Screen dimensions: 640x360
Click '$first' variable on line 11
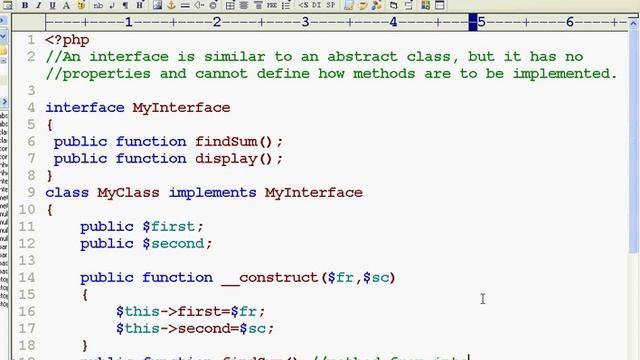coord(169,227)
